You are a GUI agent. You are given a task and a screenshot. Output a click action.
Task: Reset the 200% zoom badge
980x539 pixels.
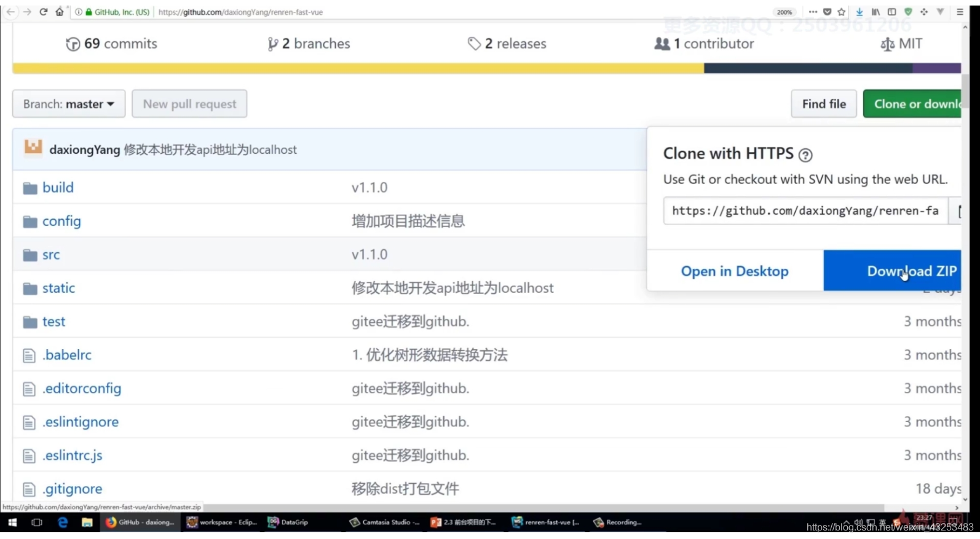coord(784,12)
